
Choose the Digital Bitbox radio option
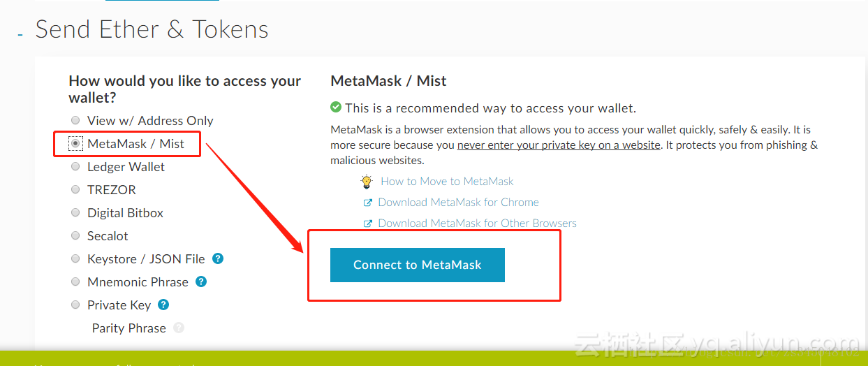click(x=75, y=212)
